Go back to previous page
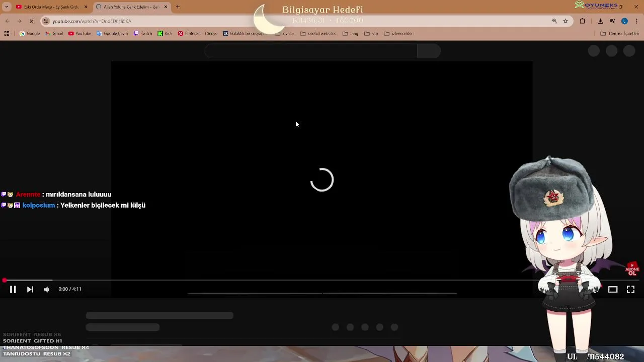Image resolution: width=644 pixels, height=362 pixels. pos(7,21)
